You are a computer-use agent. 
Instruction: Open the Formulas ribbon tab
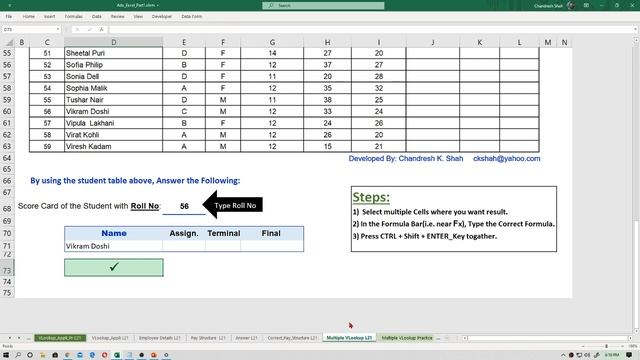74,17
